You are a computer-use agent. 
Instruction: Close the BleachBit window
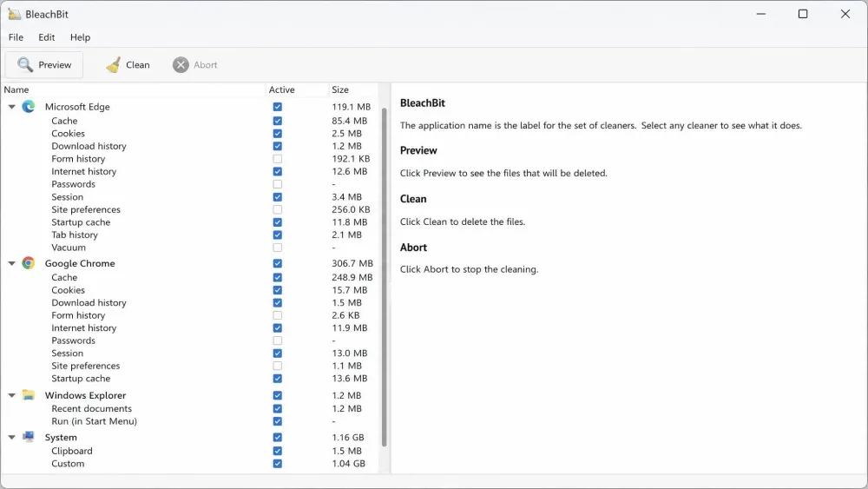click(845, 14)
